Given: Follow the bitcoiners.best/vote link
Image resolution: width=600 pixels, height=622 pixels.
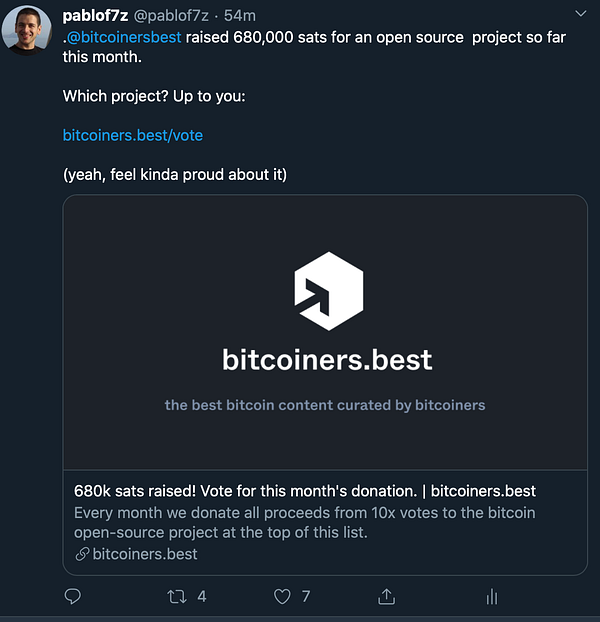Looking at the screenshot, I should (x=133, y=135).
